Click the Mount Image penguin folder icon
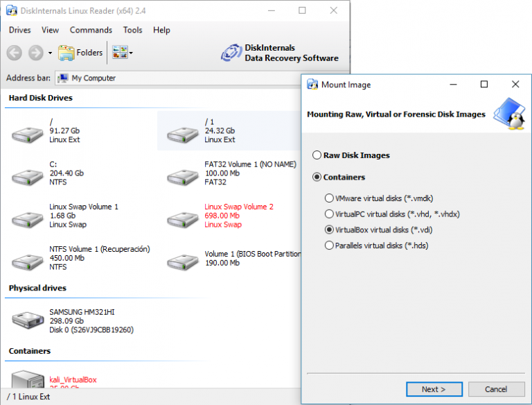 coord(509,114)
